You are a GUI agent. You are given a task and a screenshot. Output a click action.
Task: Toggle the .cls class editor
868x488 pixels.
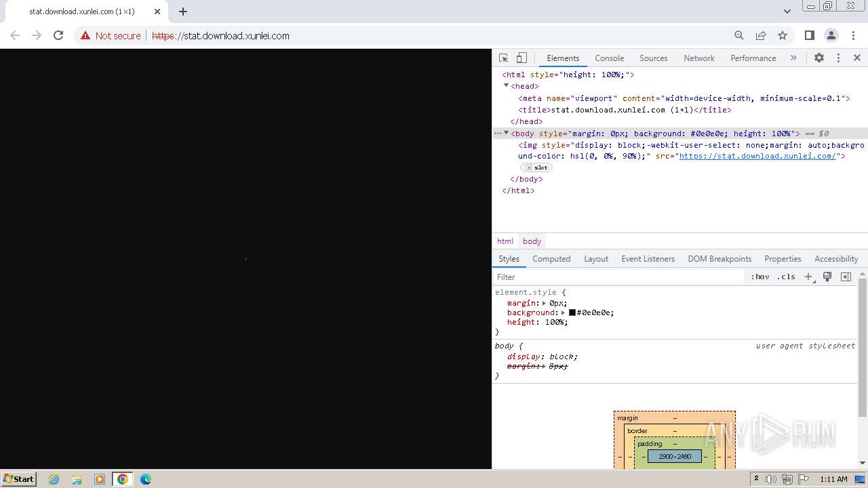pyautogui.click(x=786, y=277)
